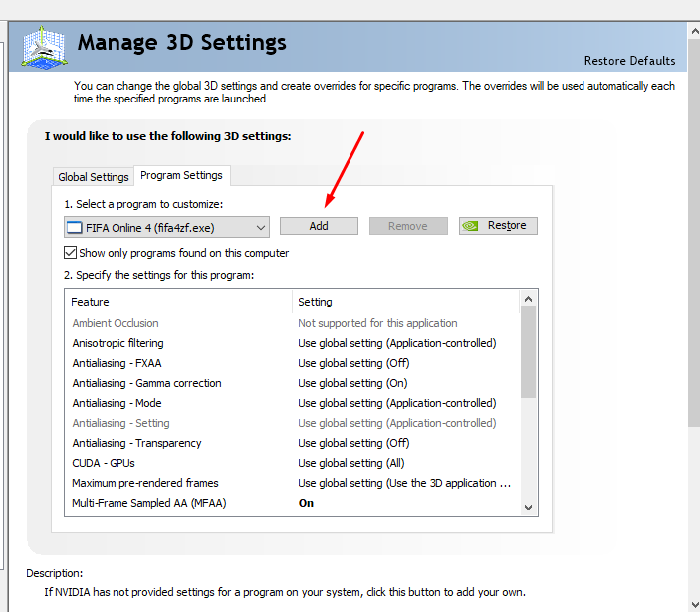
Task: Click the settings list scroll-down arrow
Action: (x=529, y=508)
